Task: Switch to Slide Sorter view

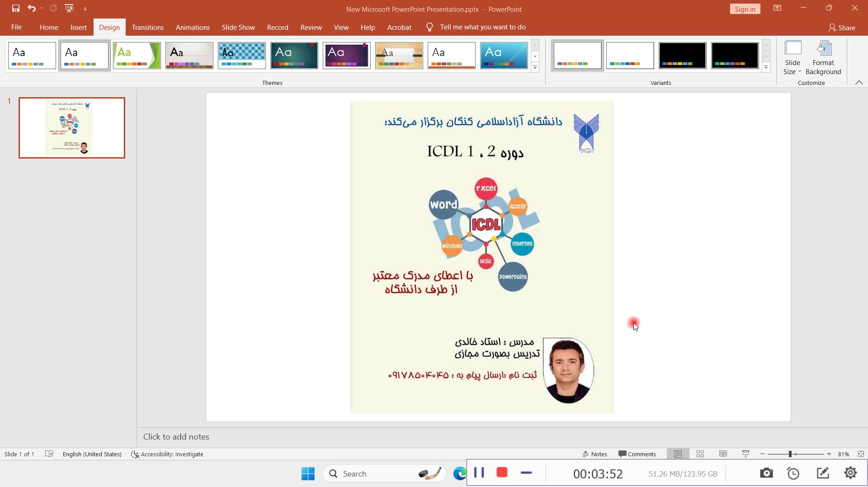Action: 700,454
